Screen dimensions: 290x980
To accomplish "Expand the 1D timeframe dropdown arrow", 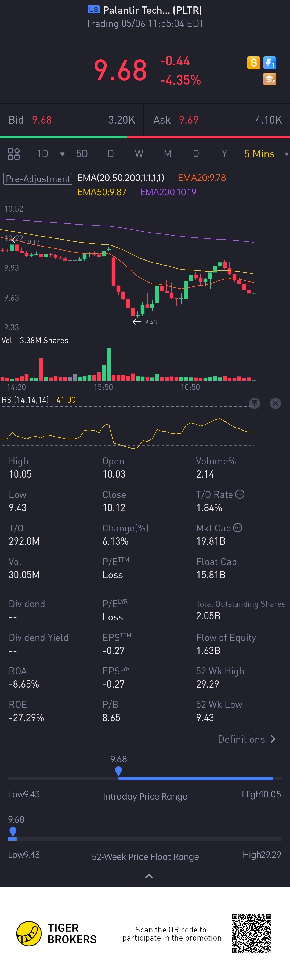I will (62, 154).
